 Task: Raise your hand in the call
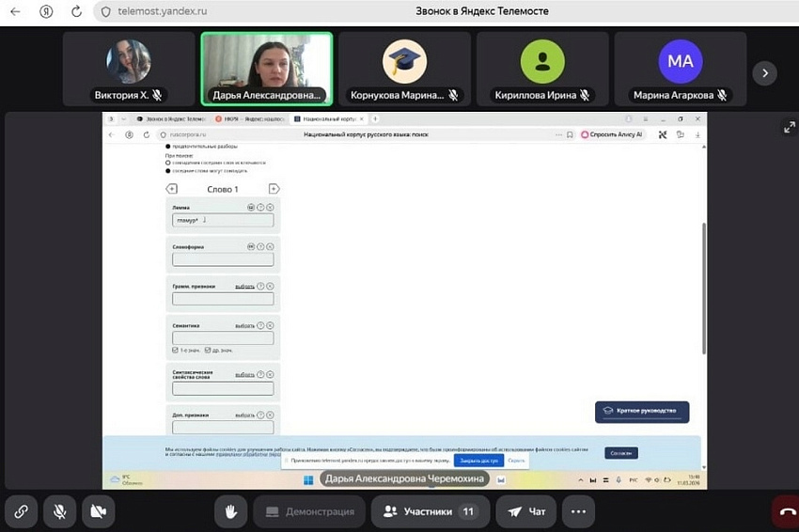coord(229,511)
